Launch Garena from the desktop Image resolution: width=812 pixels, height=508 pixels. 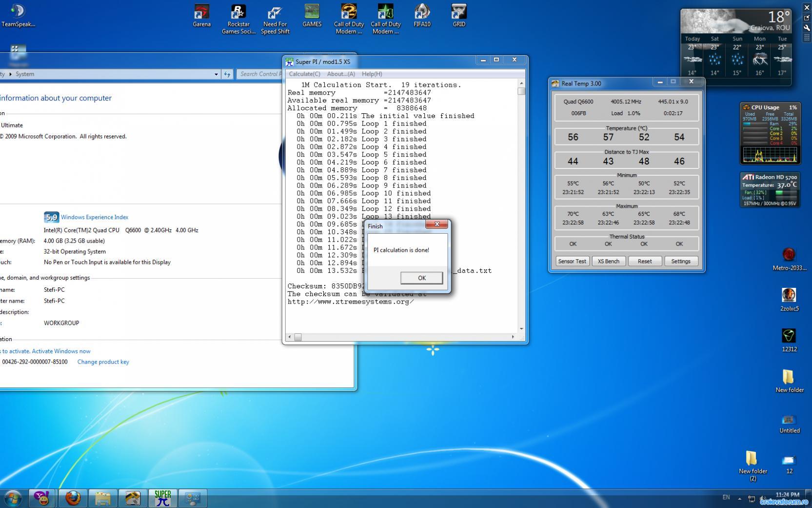201,16
